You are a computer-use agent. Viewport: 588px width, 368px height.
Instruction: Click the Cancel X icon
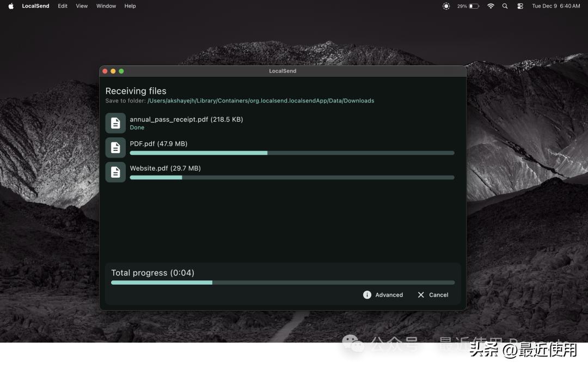click(421, 295)
